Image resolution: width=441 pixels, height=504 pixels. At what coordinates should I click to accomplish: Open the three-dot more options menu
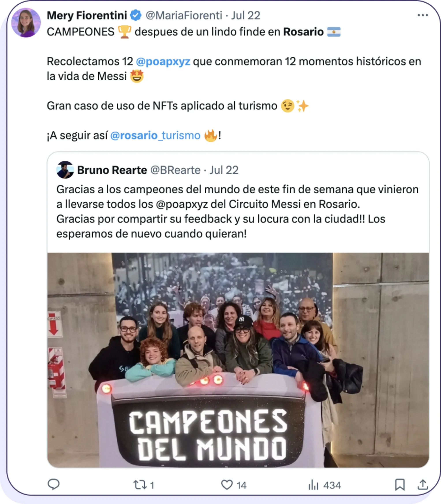click(x=422, y=15)
